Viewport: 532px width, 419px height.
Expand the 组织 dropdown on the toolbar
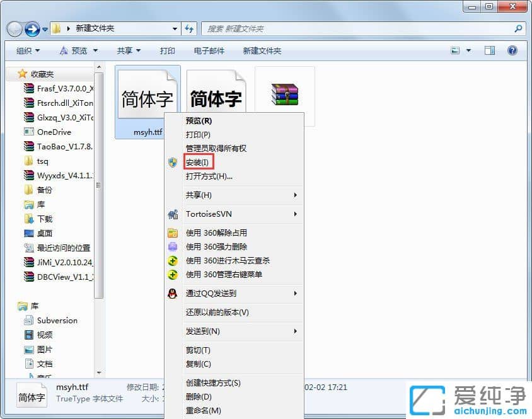coord(26,50)
